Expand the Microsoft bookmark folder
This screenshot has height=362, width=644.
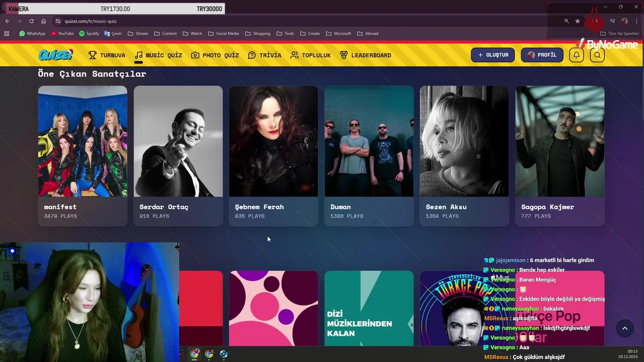click(x=338, y=34)
